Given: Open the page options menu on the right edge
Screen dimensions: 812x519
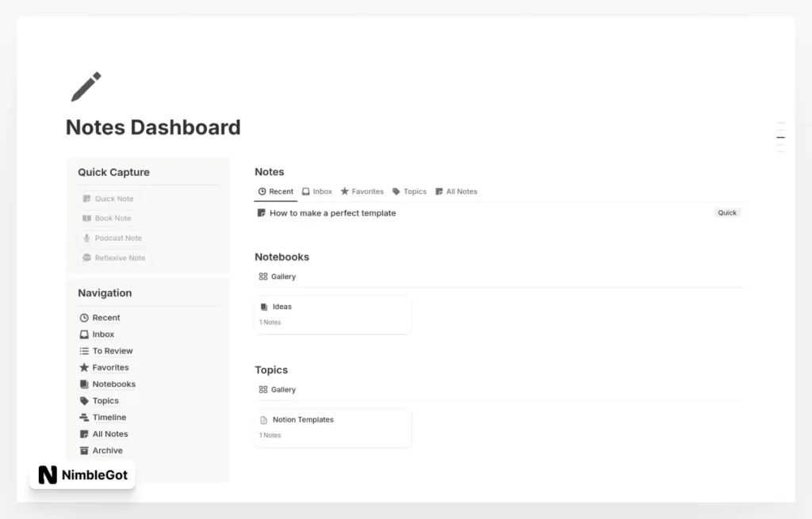Looking at the screenshot, I should click(x=781, y=136).
